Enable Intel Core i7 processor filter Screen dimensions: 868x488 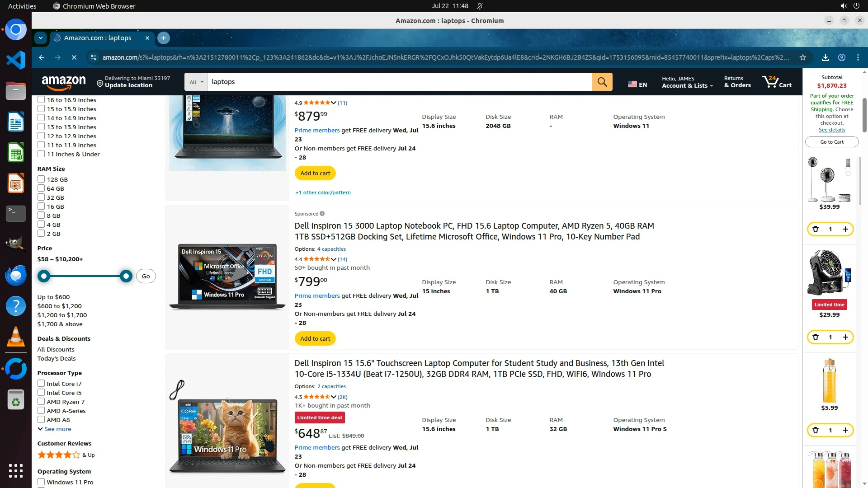click(41, 384)
